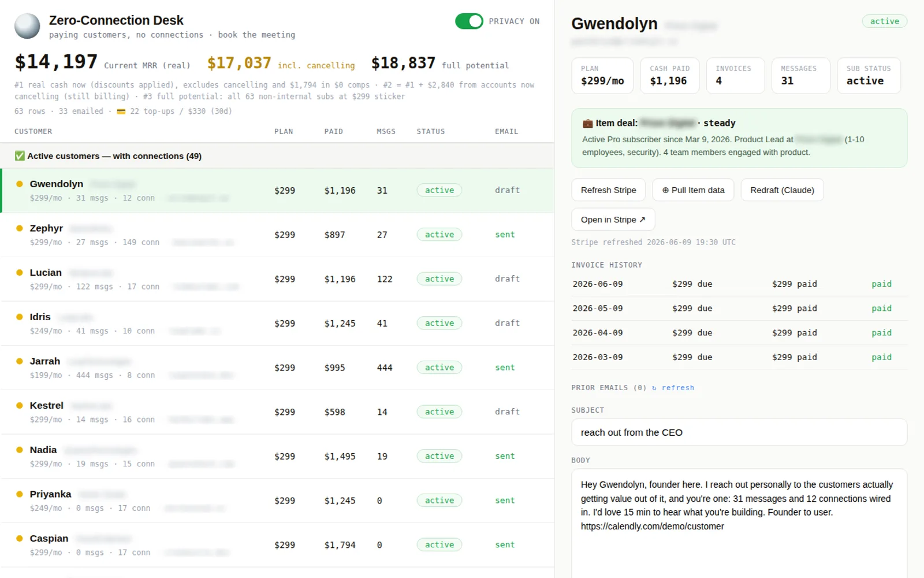Click the $18,837 full potential figure

[x=403, y=63]
